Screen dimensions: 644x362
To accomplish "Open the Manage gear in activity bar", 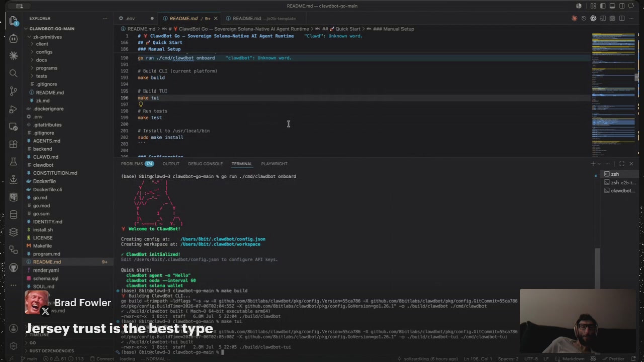I will pos(14,346).
